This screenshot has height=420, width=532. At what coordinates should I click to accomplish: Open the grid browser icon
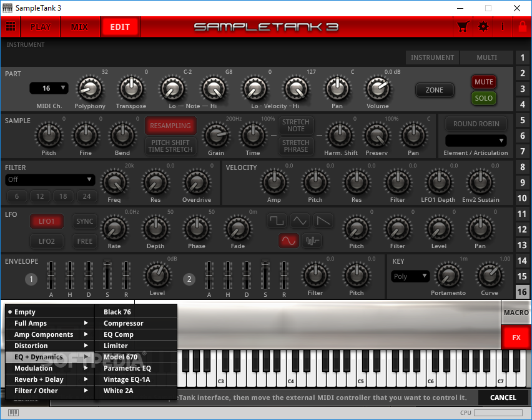11,26
